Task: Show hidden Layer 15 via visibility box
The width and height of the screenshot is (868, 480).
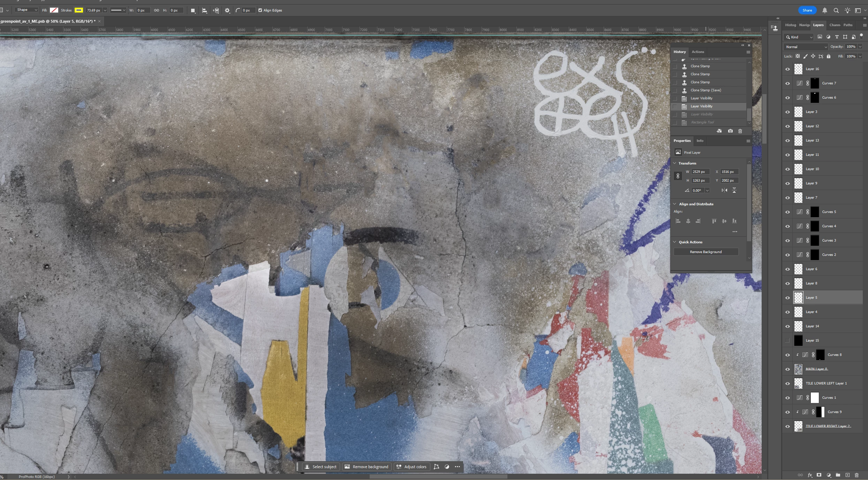Action: pyautogui.click(x=787, y=341)
